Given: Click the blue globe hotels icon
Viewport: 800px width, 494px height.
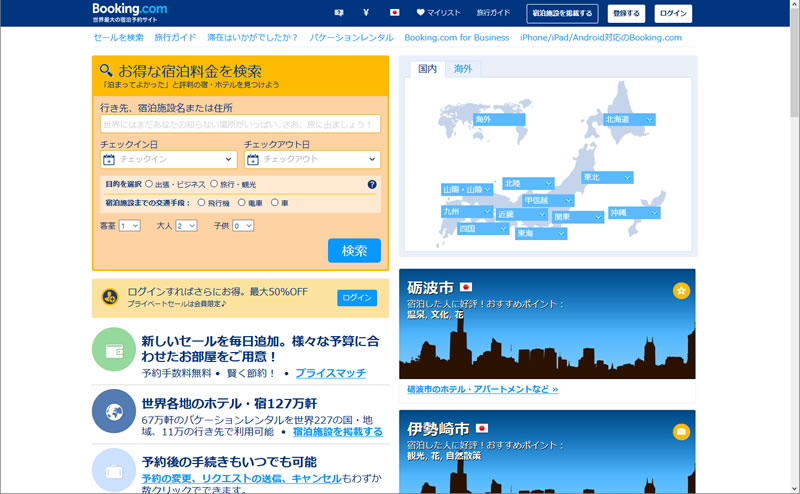Looking at the screenshot, I should click(114, 411).
